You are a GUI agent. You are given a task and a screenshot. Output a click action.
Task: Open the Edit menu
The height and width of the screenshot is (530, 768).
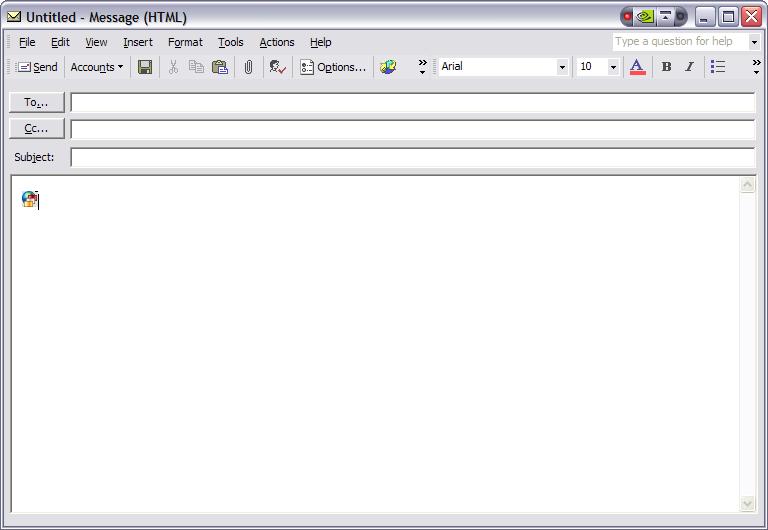[60, 43]
